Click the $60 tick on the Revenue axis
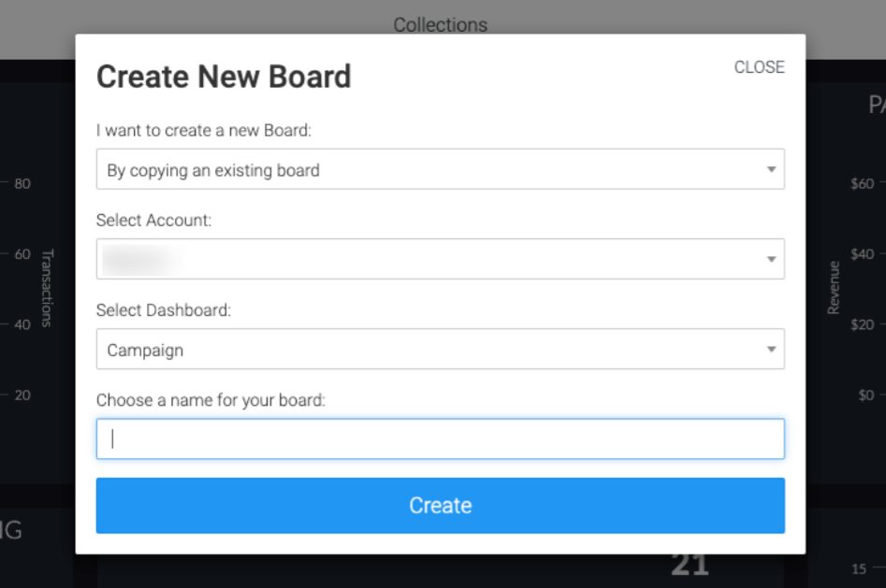 (x=863, y=183)
